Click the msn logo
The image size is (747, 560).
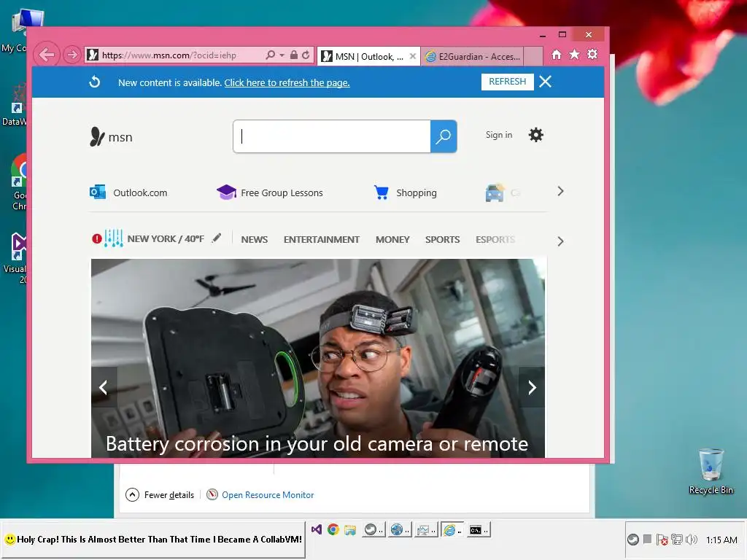pos(111,136)
